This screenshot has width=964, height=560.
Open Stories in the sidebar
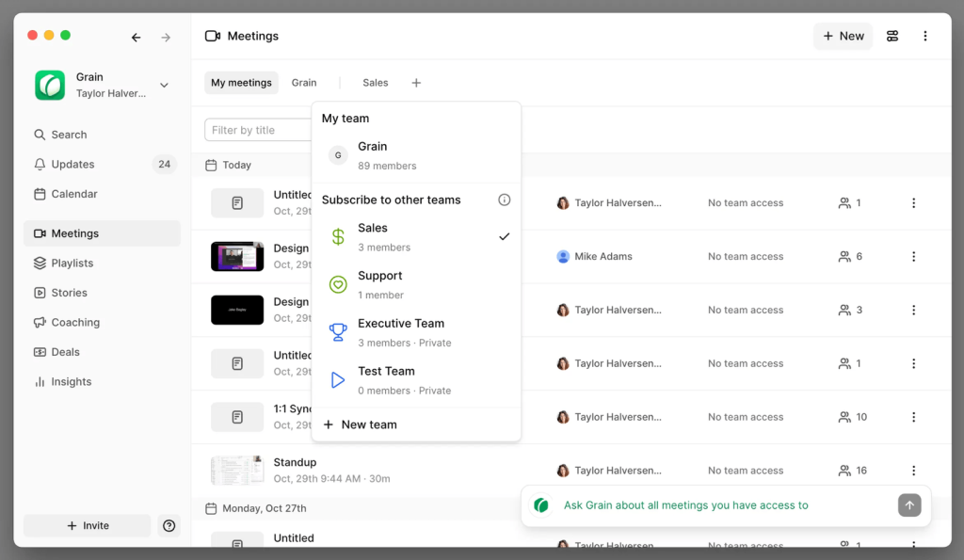point(102,293)
